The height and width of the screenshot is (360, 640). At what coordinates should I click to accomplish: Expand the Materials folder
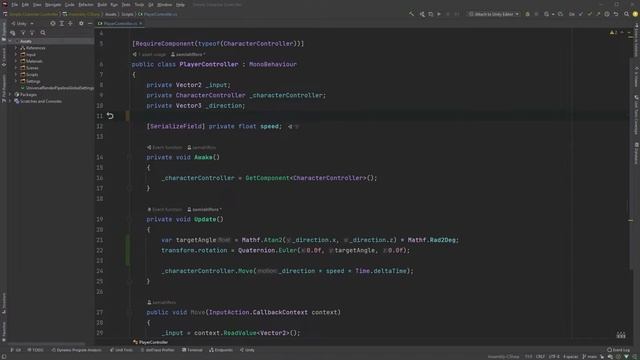[16, 61]
